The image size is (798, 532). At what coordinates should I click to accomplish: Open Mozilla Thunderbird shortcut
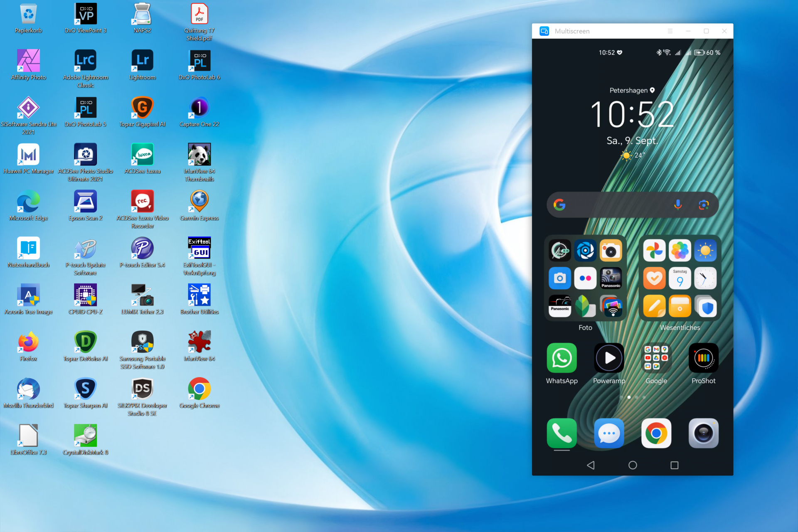click(x=28, y=389)
